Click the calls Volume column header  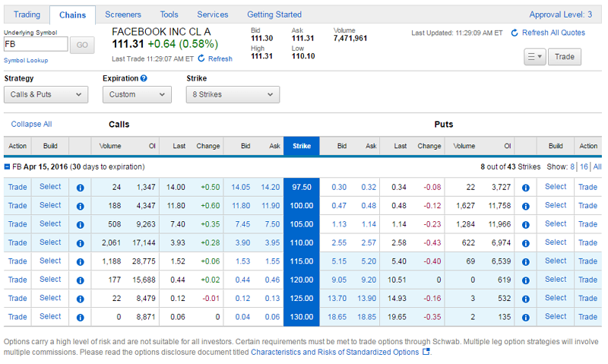(110, 146)
